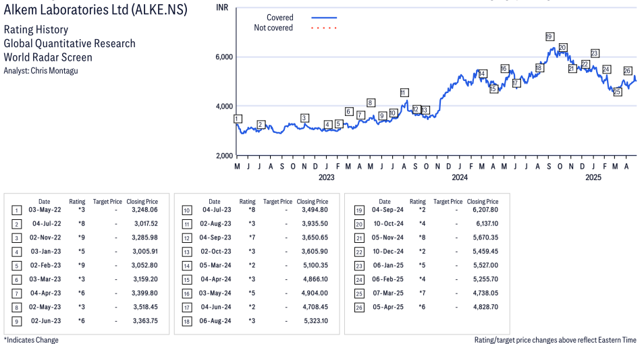
Task: Click chart marker 6 on the chart
Action: click(x=349, y=112)
